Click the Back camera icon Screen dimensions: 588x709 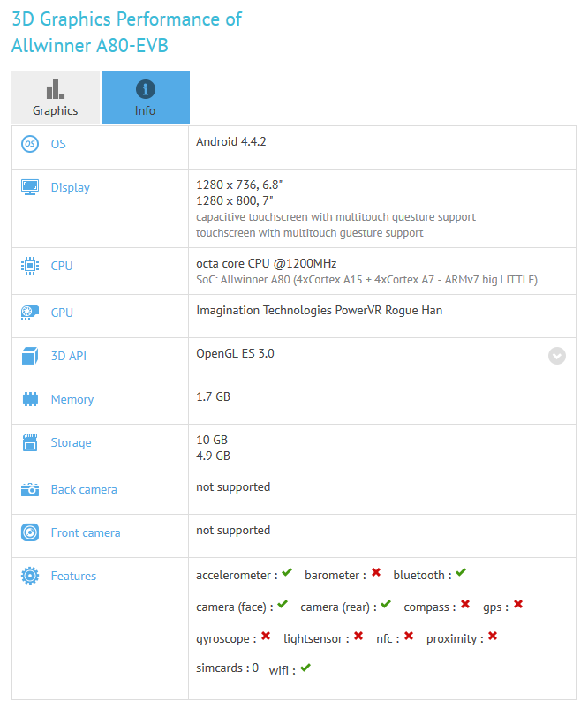[30, 489]
